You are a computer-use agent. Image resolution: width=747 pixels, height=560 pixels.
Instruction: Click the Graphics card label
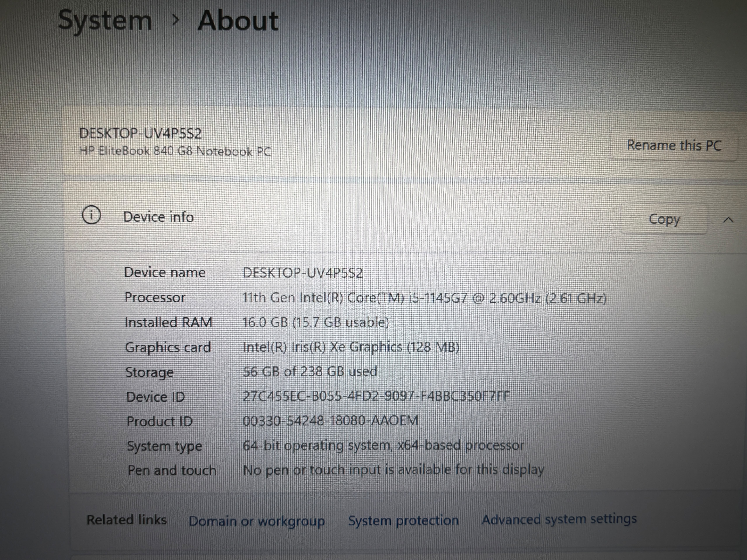click(x=168, y=347)
